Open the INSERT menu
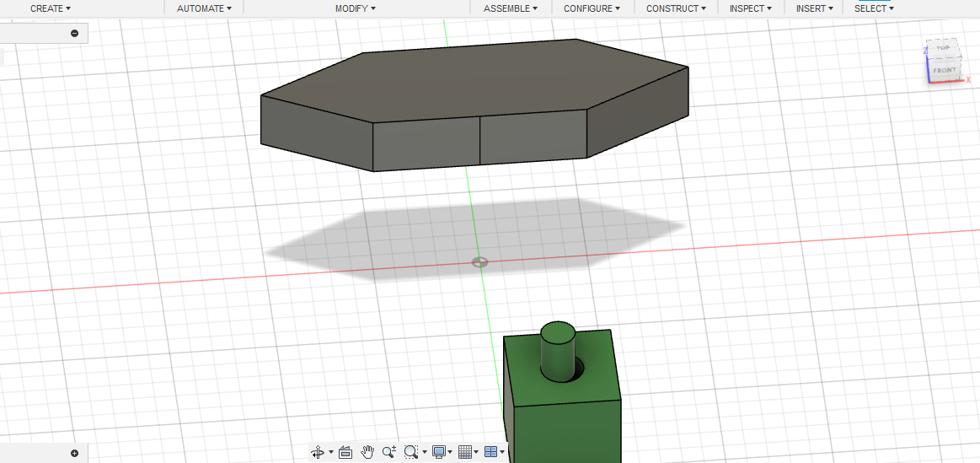This screenshot has width=980, height=463. [x=814, y=8]
